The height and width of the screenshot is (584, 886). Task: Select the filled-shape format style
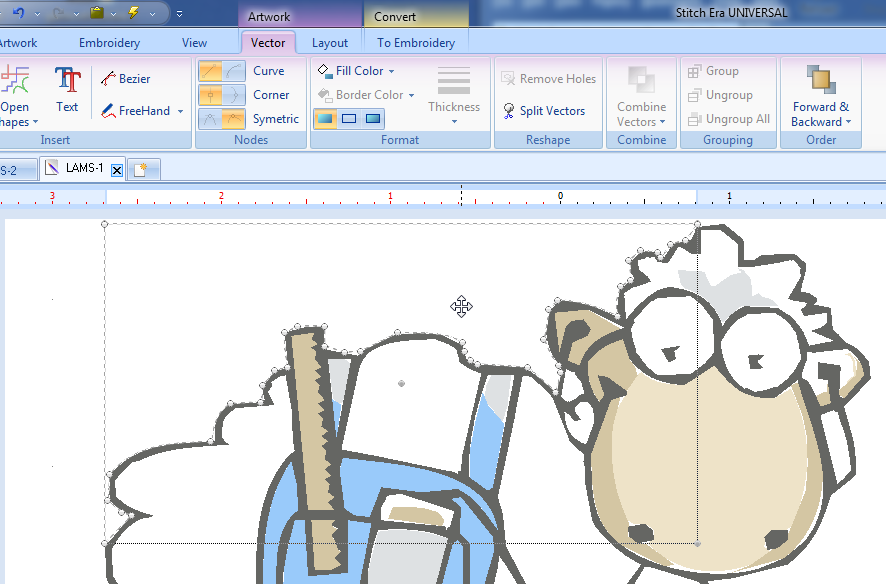pos(325,119)
